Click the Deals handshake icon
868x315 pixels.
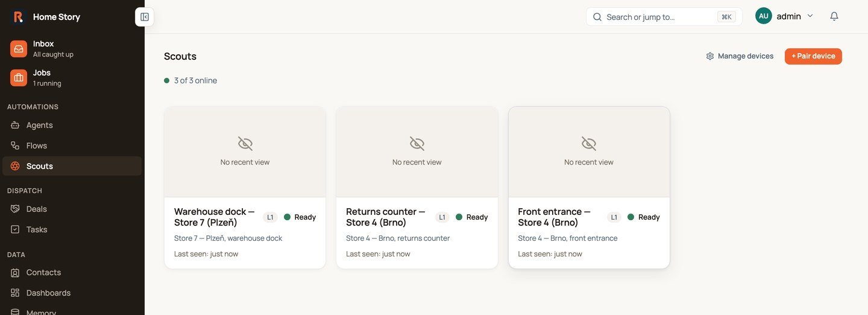click(x=15, y=209)
